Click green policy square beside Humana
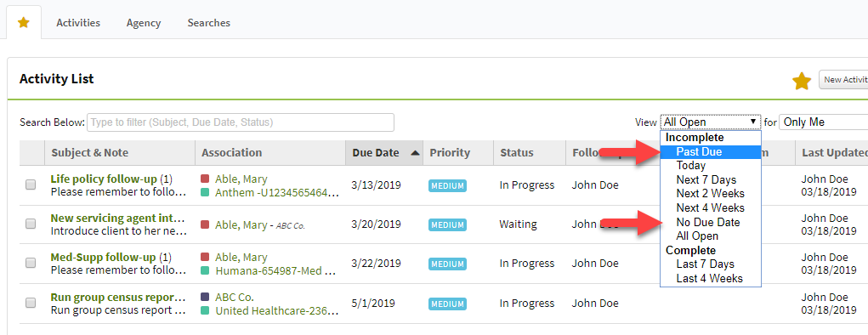Screen dimensions: 868x335 coord(205,271)
